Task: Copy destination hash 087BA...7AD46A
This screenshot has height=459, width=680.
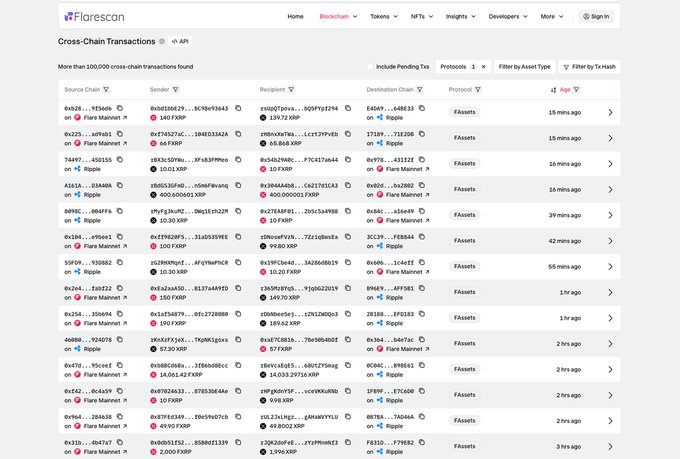Action: pos(422,416)
